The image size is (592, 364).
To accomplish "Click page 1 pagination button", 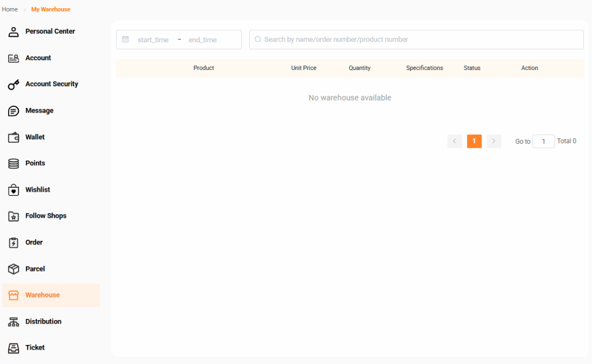I will coord(474,141).
